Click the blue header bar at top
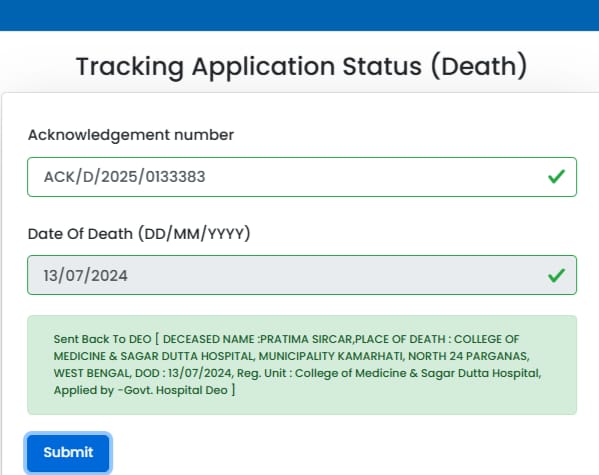The image size is (599, 475). point(300,15)
